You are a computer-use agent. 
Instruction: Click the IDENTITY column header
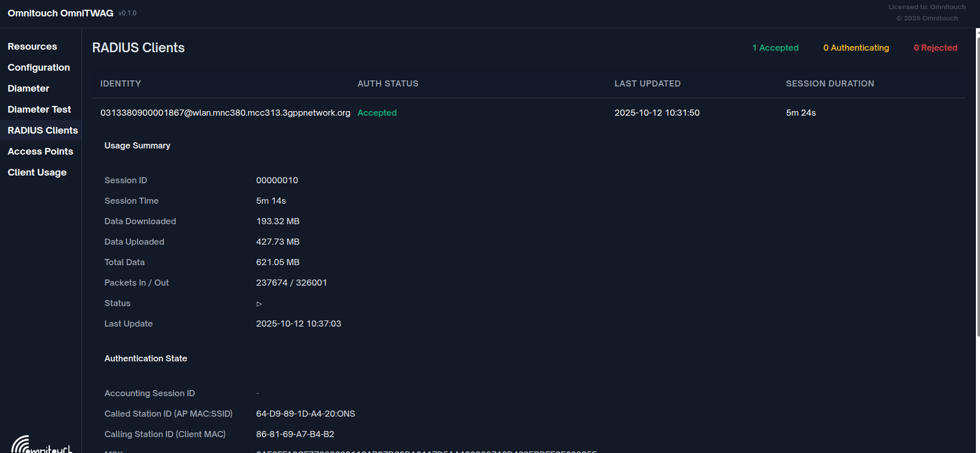coord(120,83)
